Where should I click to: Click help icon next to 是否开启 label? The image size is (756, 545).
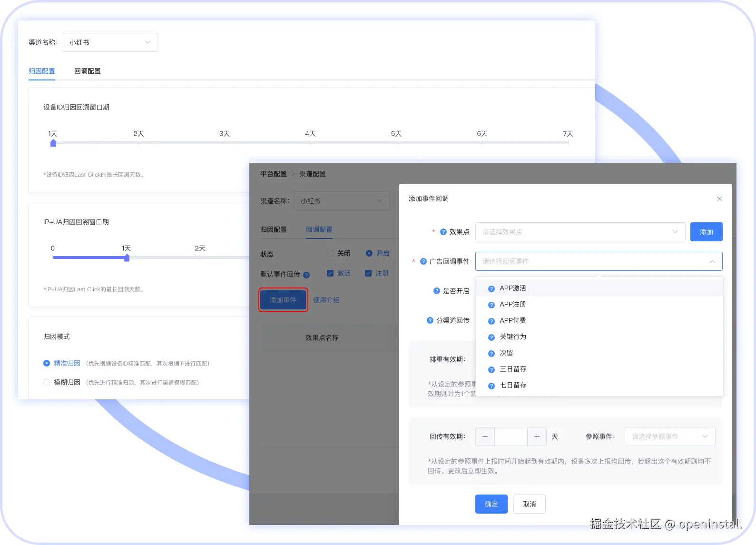(x=437, y=291)
